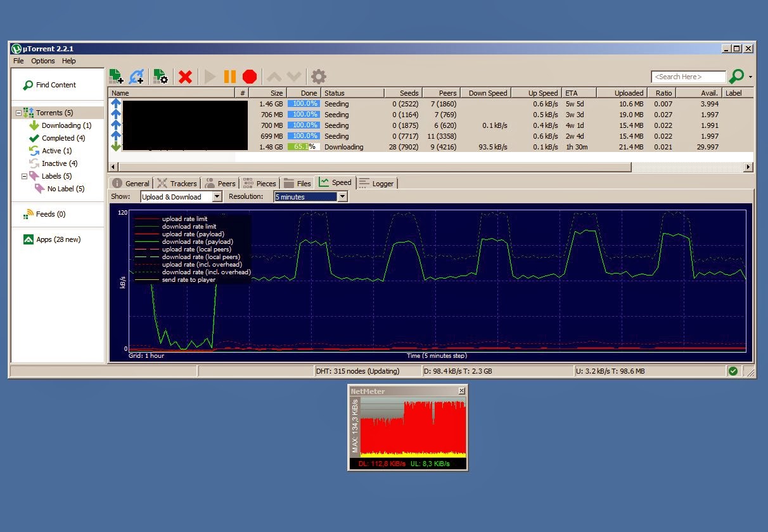Select the 706 MB seeding torrent row
The width and height of the screenshot is (768, 532).
point(431,115)
